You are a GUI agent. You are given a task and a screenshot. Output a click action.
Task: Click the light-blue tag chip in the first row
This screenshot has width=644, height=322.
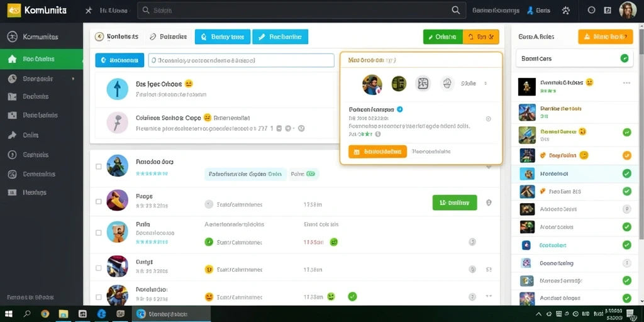[245, 174]
